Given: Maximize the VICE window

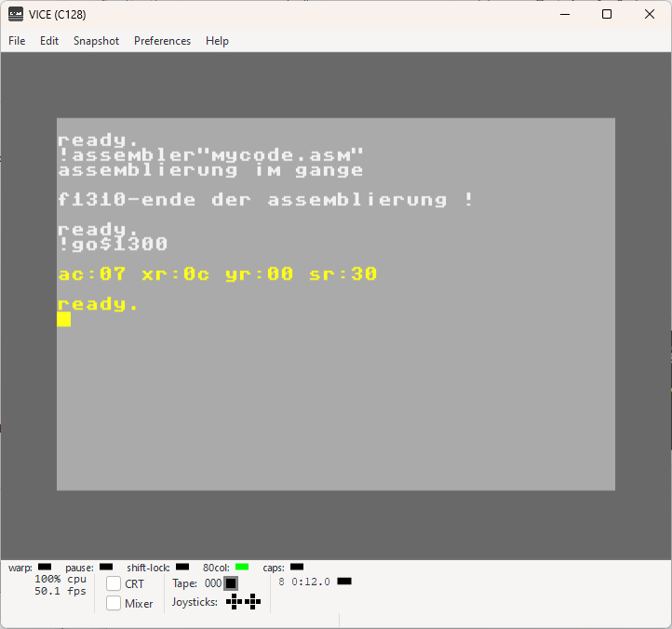Looking at the screenshot, I should [x=607, y=14].
